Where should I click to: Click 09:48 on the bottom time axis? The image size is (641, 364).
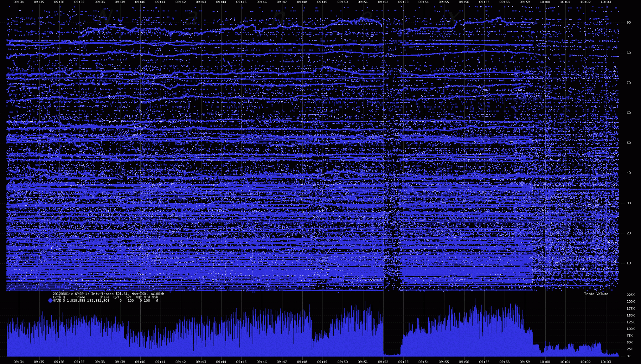[x=302, y=362]
